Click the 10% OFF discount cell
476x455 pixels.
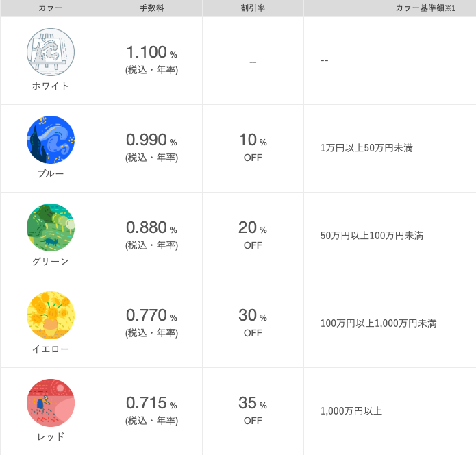[253, 147]
